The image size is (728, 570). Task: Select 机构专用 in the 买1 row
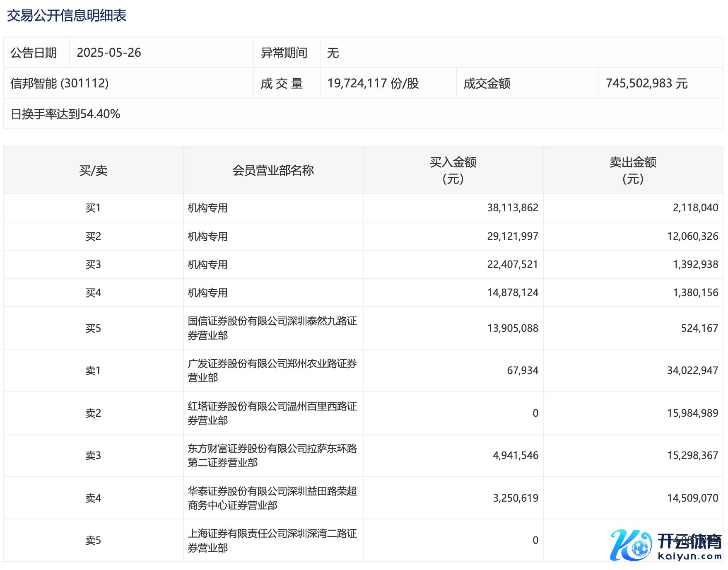[x=208, y=208]
